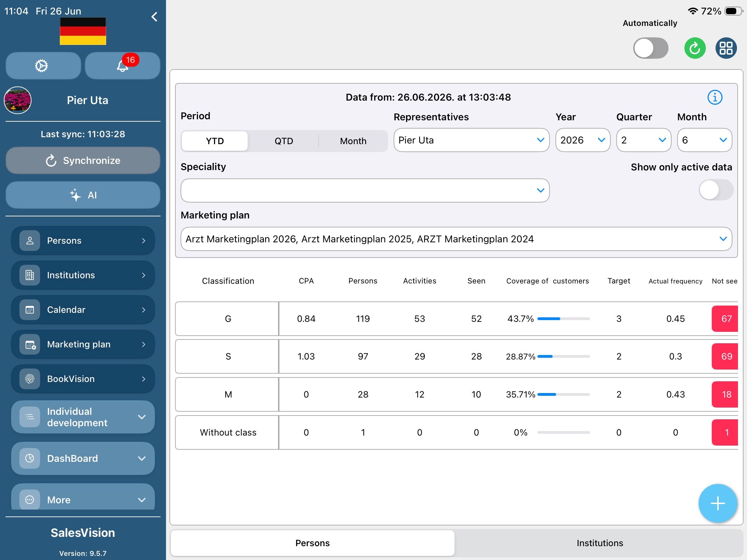Switch to Institutions bottom tab
Viewport: 747px width, 560px height.
tap(600, 543)
